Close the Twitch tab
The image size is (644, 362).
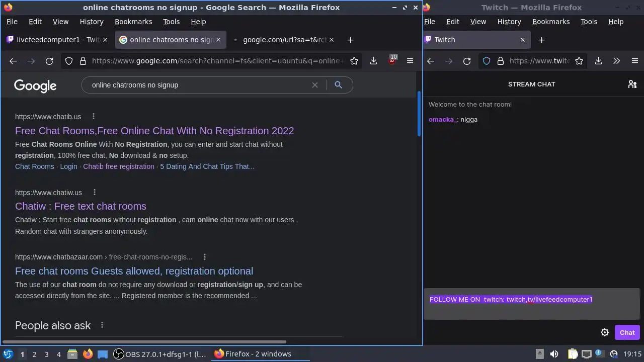coord(522,40)
